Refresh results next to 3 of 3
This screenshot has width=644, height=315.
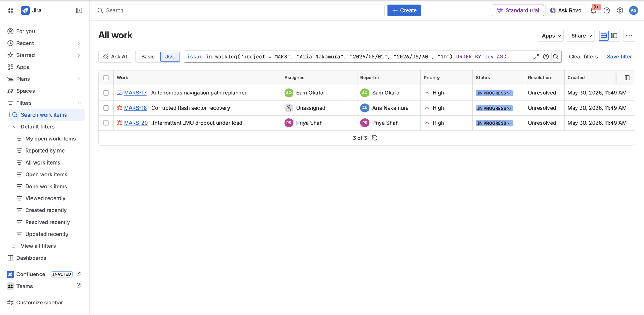[x=375, y=138]
